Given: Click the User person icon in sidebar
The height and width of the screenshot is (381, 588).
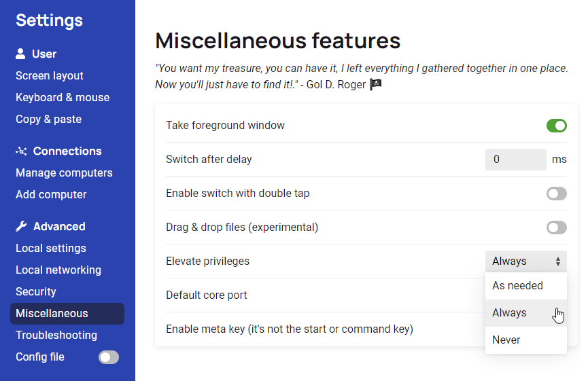Looking at the screenshot, I should click(21, 54).
